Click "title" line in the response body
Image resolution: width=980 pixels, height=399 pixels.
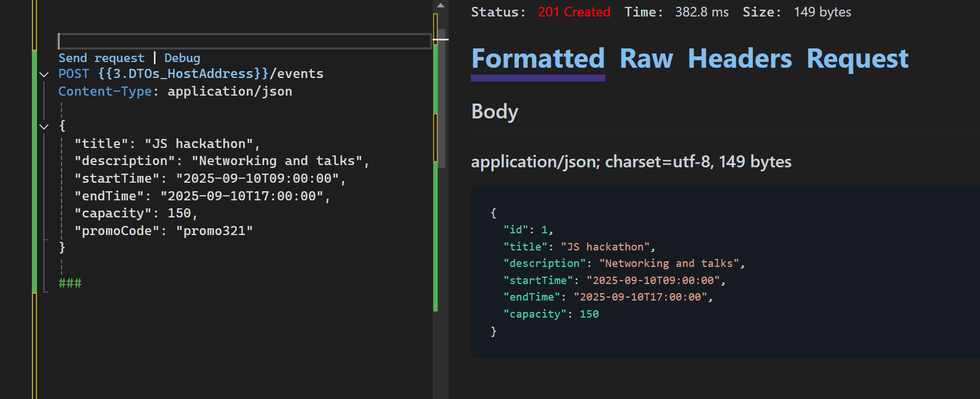(x=580, y=247)
